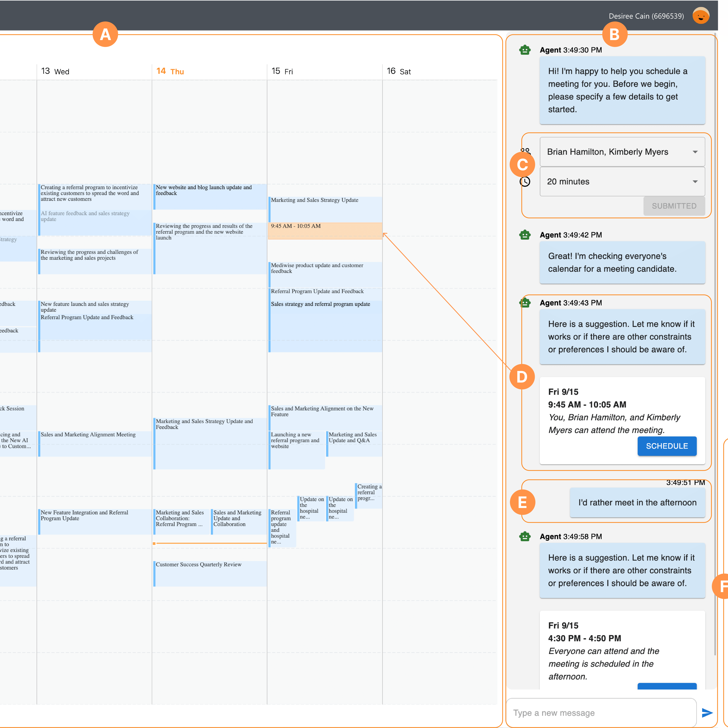Open 'Reviewing the progress and results of the referral program'
This screenshot has height=728, width=728.
(210, 248)
